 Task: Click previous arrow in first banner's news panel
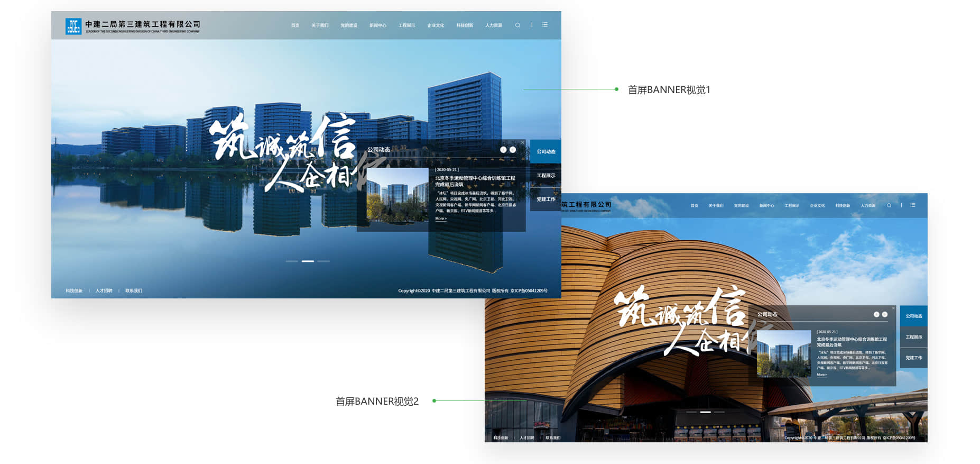[503, 150]
